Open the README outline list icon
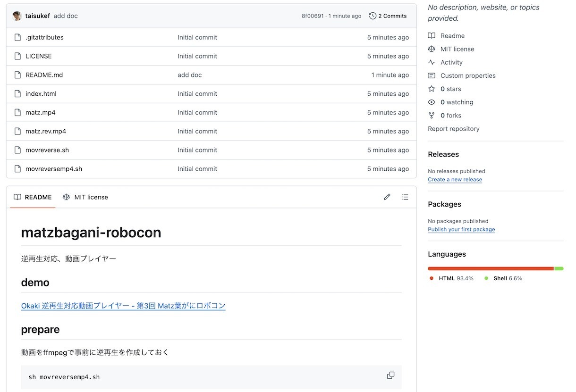 coord(405,197)
